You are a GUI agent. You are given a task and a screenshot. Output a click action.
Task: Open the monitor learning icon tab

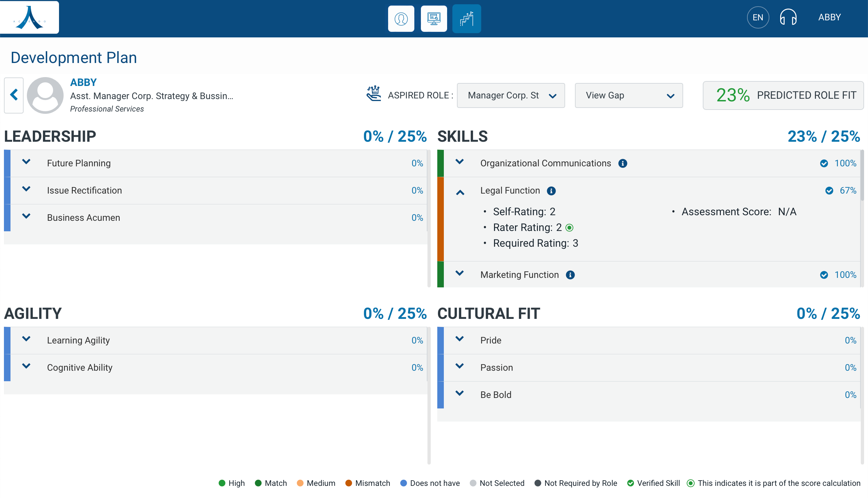(434, 18)
